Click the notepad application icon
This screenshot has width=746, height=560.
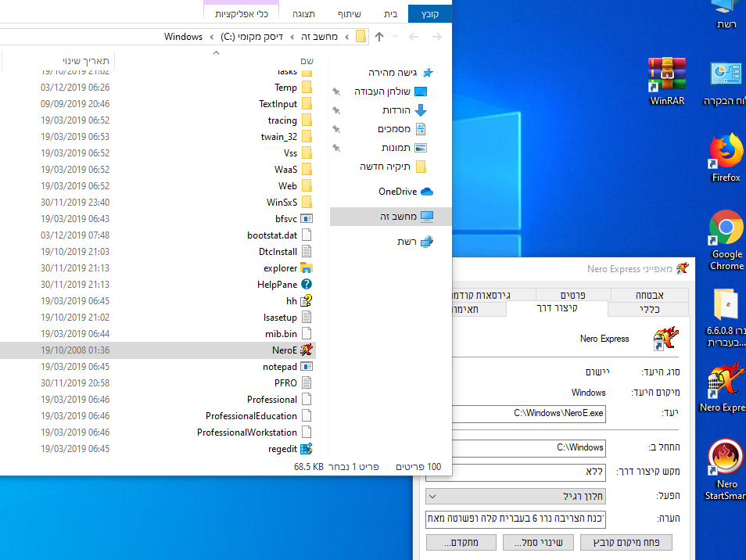tap(307, 366)
